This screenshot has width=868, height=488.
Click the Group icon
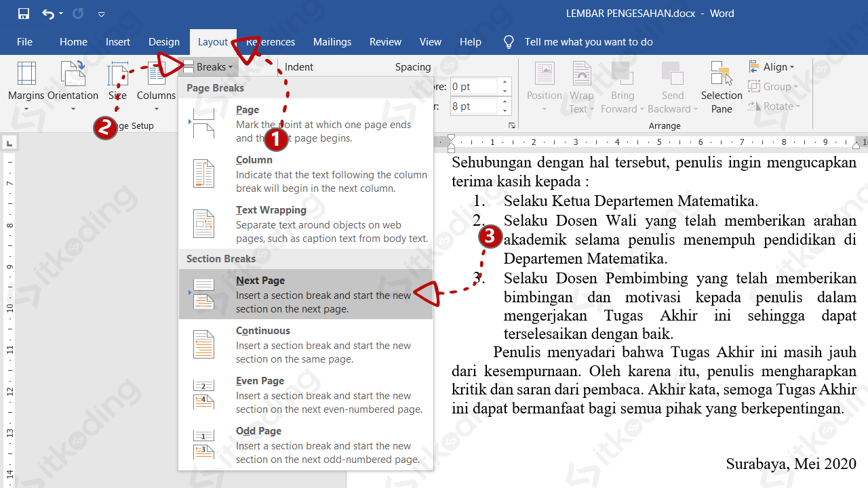pyautogui.click(x=773, y=87)
